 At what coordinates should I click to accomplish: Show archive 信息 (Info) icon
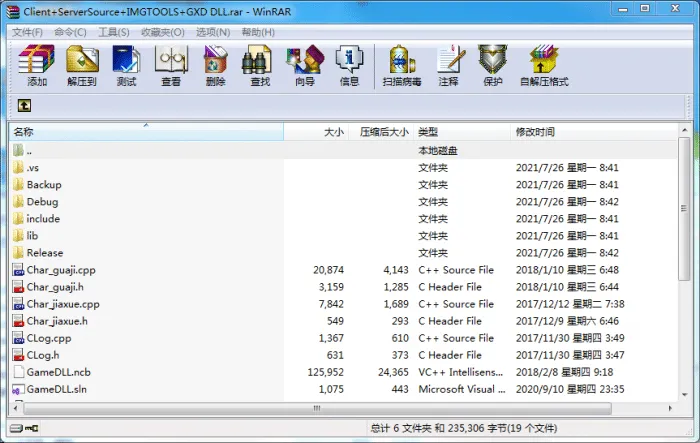[350, 65]
